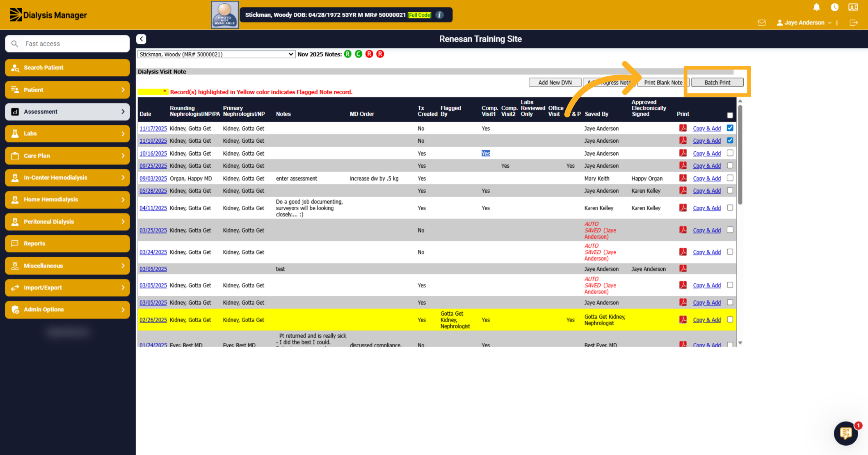Open PDF icon for 11/17/2025 note
868x455 pixels.
(683, 128)
